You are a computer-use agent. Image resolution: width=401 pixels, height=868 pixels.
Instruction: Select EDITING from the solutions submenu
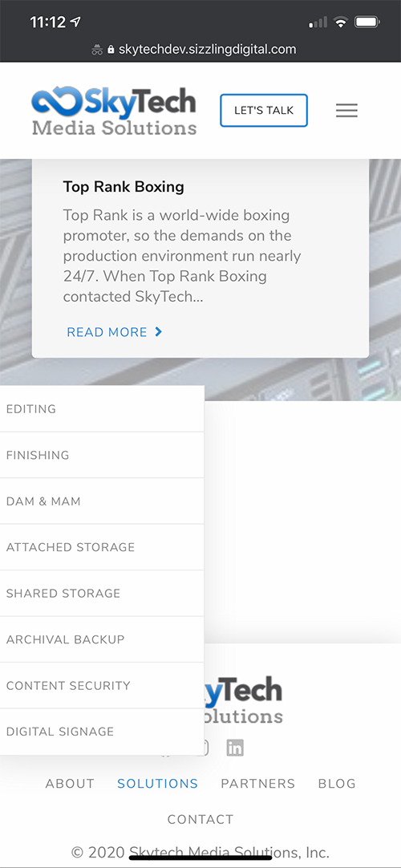coord(102,409)
